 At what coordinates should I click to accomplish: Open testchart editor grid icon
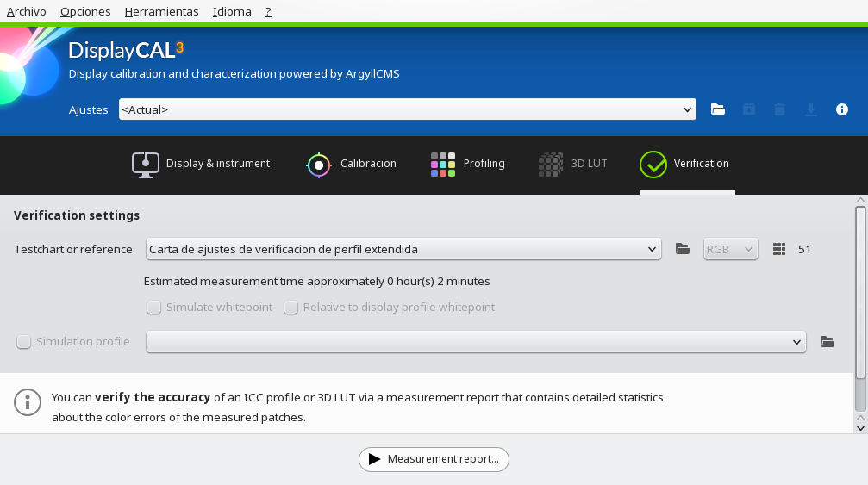click(x=779, y=249)
